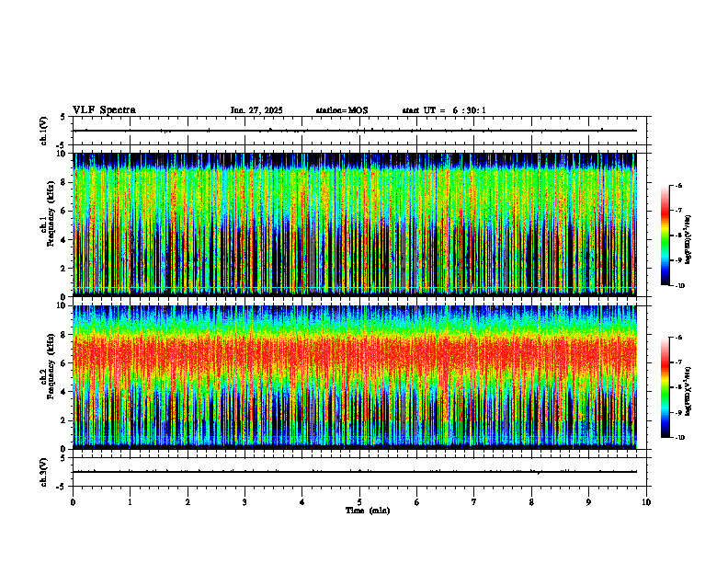Viewport: 728px width, 563px height.
Task: Click time axis tick label '2'
Action: 188,502
